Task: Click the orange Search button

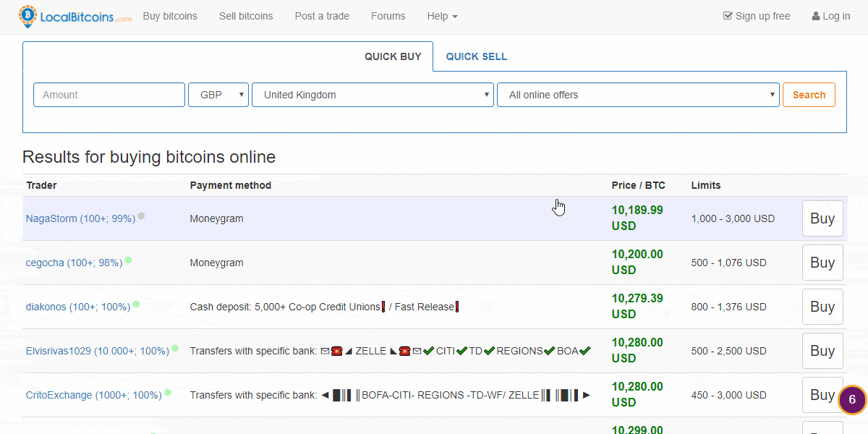Action: coord(809,95)
